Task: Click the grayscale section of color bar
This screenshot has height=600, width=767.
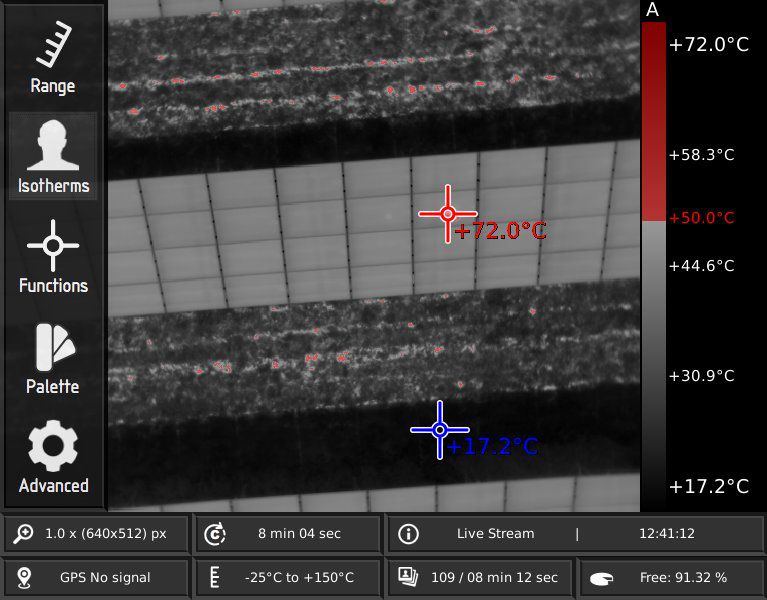Action: tap(654, 366)
